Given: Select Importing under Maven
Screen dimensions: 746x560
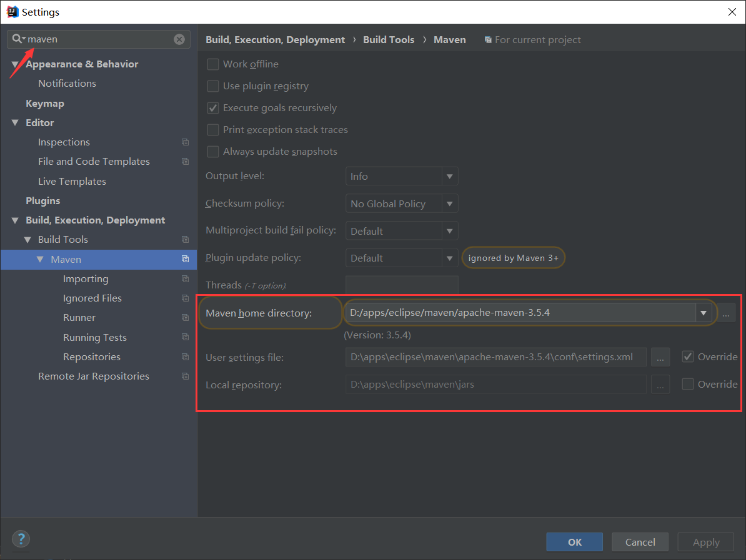Looking at the screenshot, I should 86,279.
